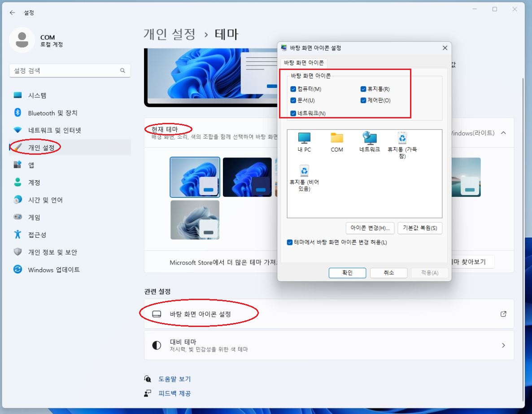
Task: Select the 네트워크 icon in the dialog list
Action: [x=369, y=139]
